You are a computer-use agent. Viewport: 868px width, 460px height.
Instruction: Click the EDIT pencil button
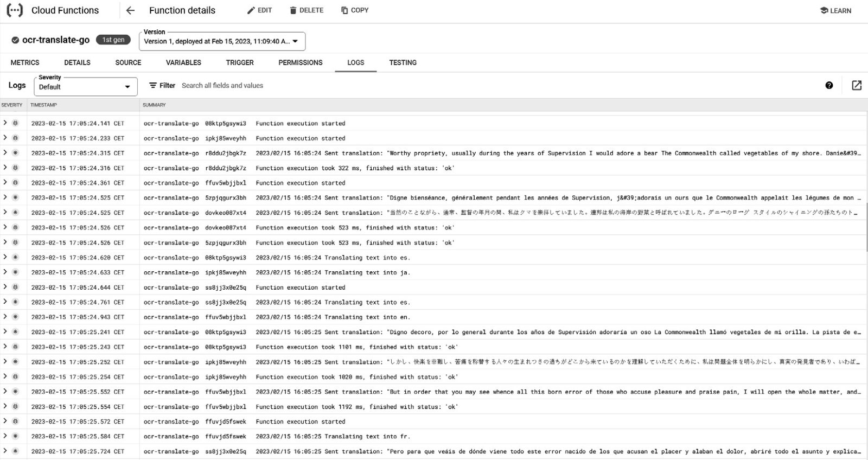[x=259, y=10]
